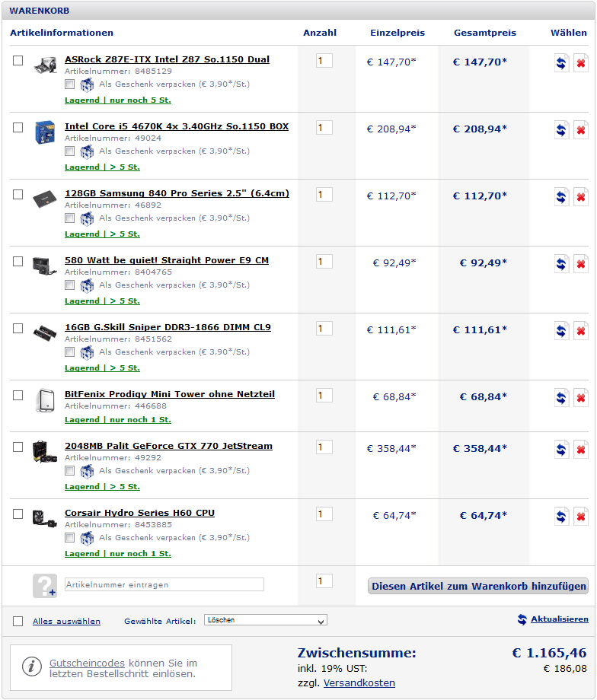Open the Versandkosten link
The height and width of the screenshot is (700, 597).
(359, 683)
